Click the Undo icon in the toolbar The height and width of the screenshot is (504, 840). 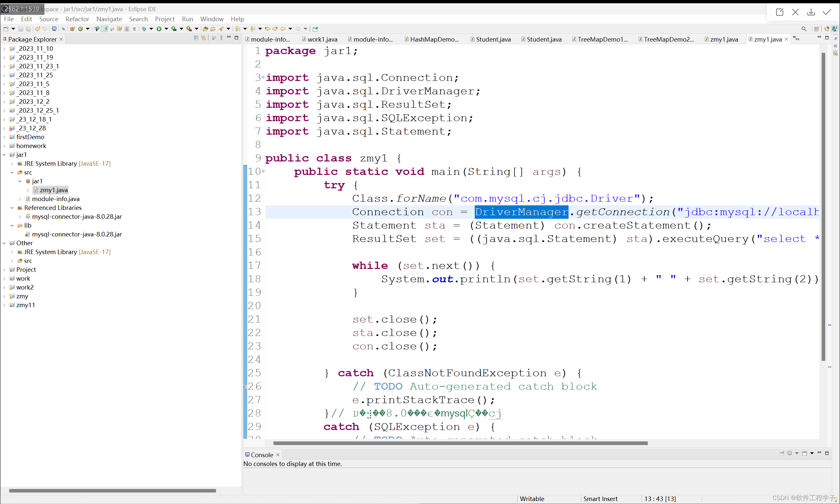[37, 29]
